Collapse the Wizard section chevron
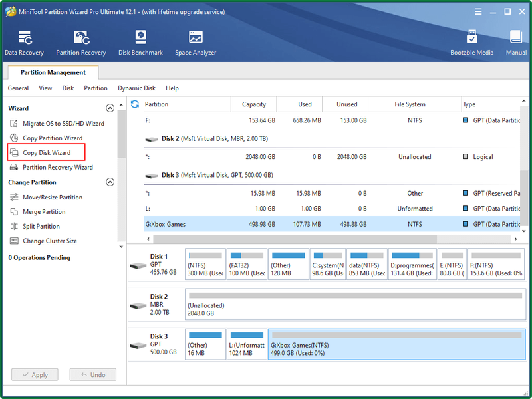 pos(110,108)
